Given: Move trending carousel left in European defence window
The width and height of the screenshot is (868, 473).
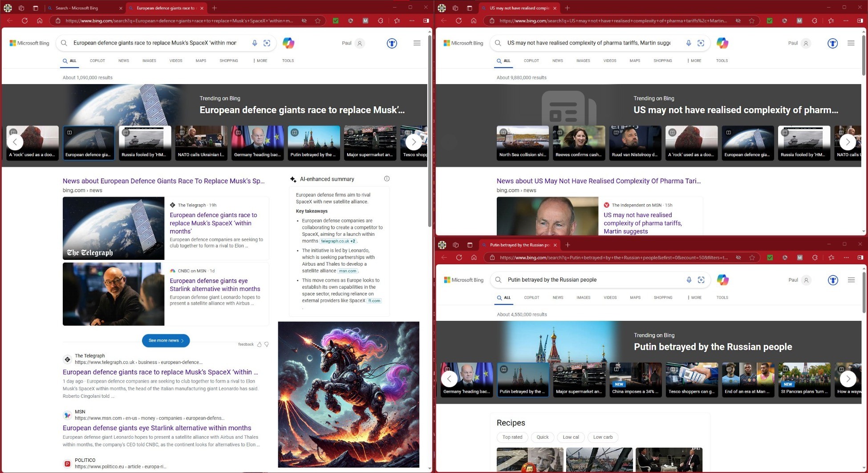Looking at the screenshot, I should (15, 142).
